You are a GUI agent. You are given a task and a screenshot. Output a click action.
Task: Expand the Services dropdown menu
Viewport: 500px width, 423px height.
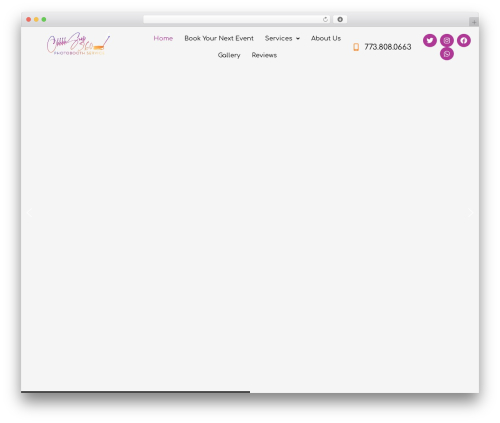[282, 38]
